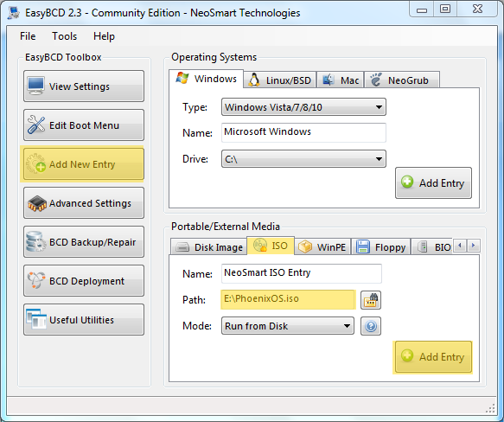Open the Edit Boot Menu tool
Image resolution: width=504 pixels, height=422 pixels.
click(x=84, y=125)
